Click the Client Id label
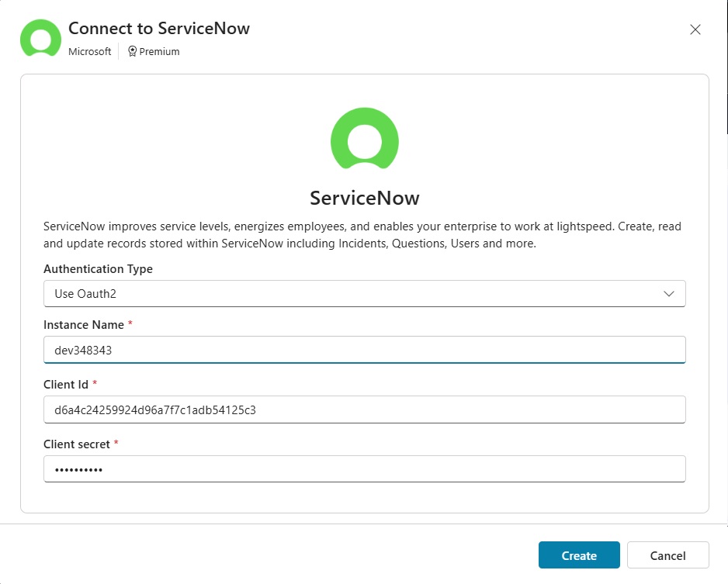 (x=65, y=385)
